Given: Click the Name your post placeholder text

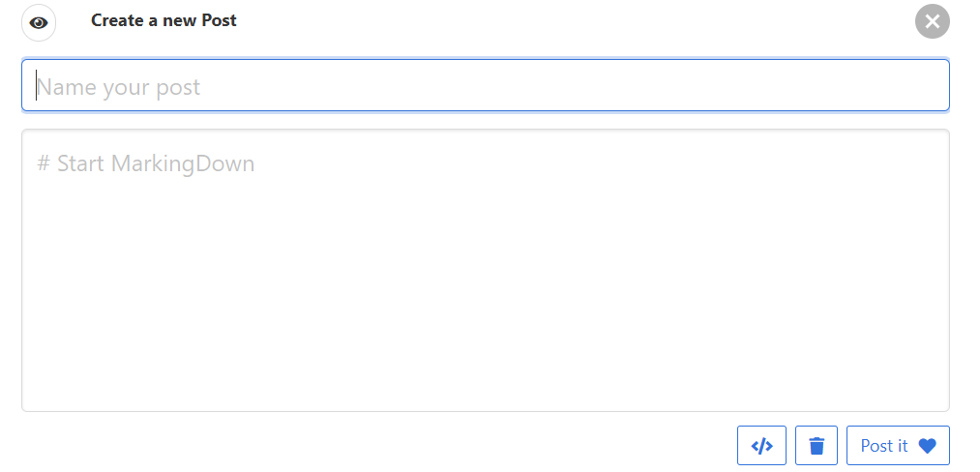Looking at the screenshot, I should point(118,87).
